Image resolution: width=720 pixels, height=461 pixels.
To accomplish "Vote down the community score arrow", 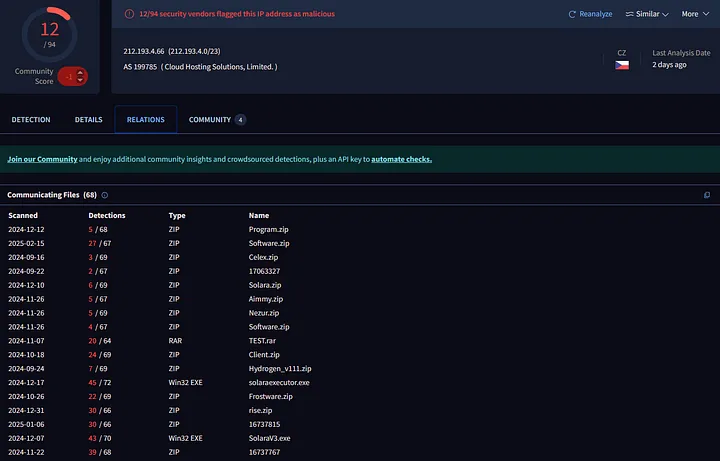I will click(x=80, y=80).
